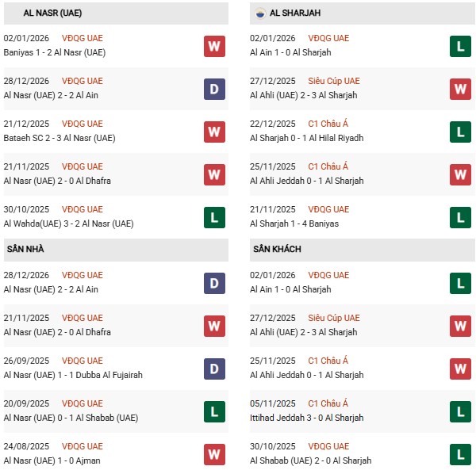The height and width of the screenshot is (470, 476).
Task: Click the Al Sharjah club logo icon
Action: click(260, 13)
